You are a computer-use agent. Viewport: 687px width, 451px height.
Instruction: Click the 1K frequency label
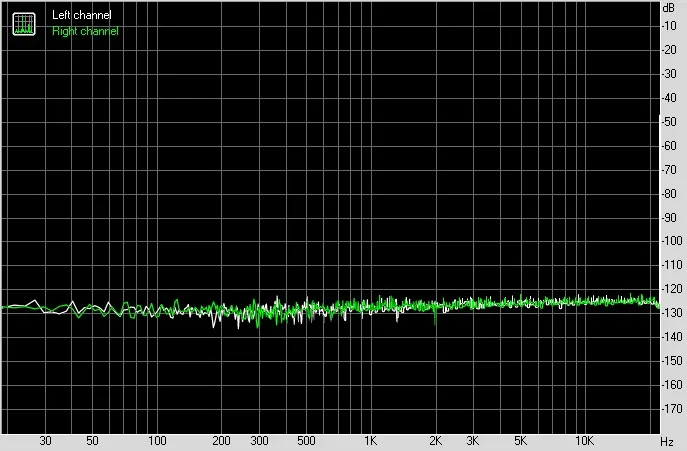pos(371,441)
